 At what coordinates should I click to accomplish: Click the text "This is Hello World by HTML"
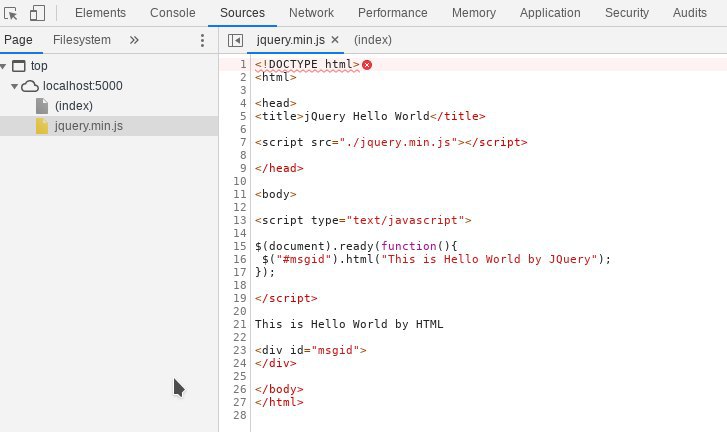pyautogui.click(x=349, y=324)
